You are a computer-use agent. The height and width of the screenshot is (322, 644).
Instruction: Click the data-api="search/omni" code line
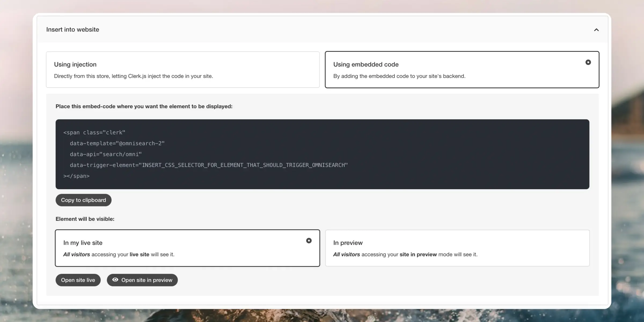[106, 154]
